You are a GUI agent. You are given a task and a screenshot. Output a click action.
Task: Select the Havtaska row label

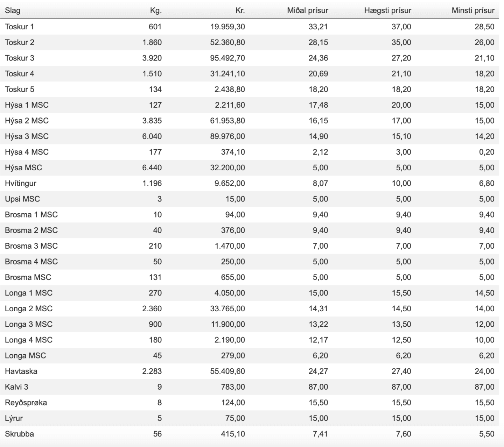click(x=21, y=371)
